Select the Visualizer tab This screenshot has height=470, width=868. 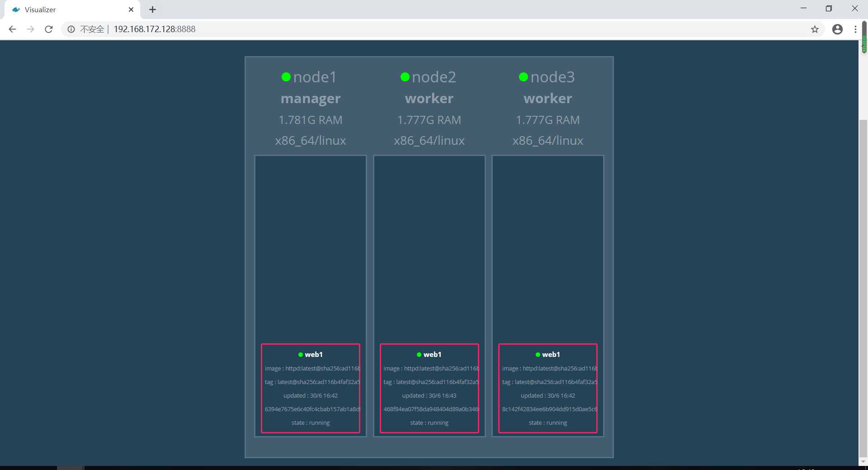pos(72,9)
